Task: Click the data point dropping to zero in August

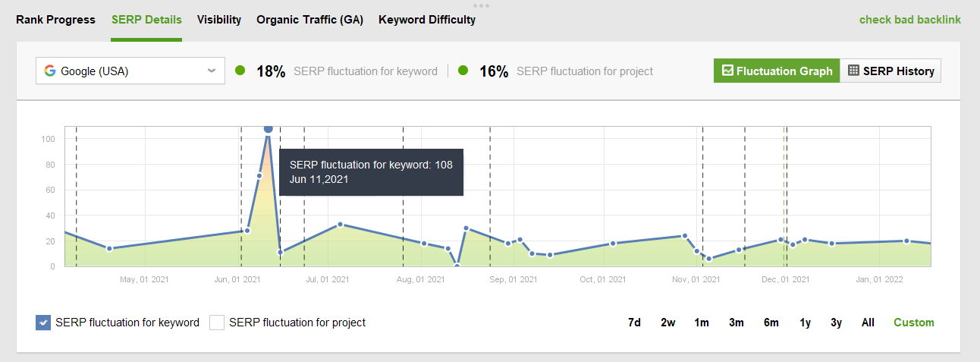Action: coord(457,266)
